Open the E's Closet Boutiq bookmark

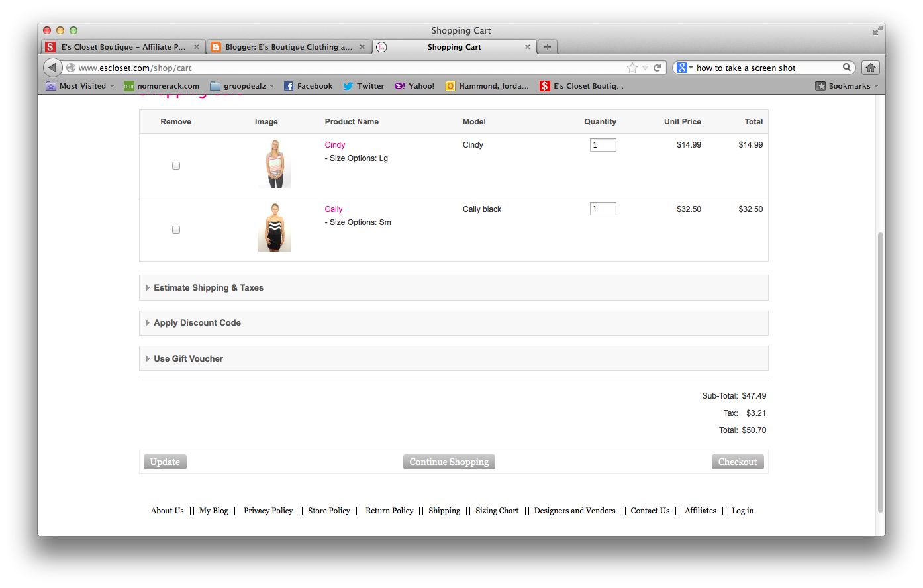(581, 85)
